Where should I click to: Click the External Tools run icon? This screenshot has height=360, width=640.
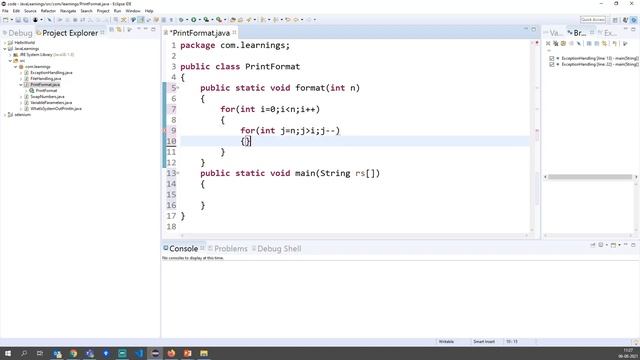219,20
